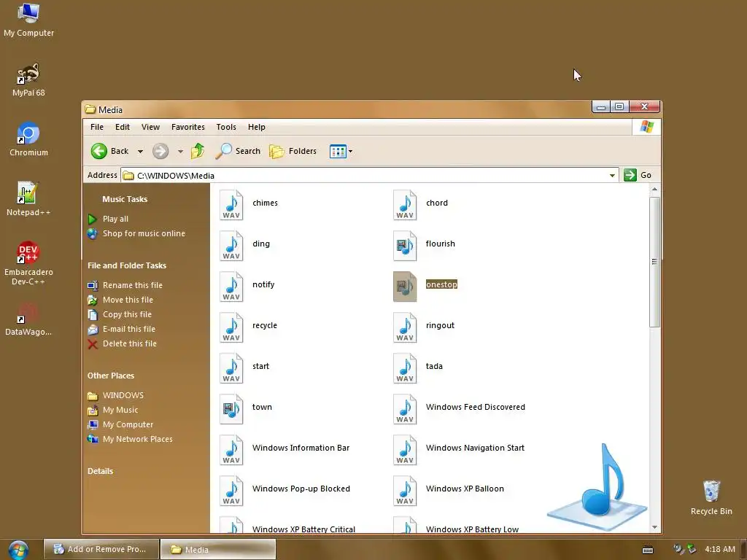Select the tada WAV file icon
The height and width of the screenshot is (560, 747).
tap(405, 368)
